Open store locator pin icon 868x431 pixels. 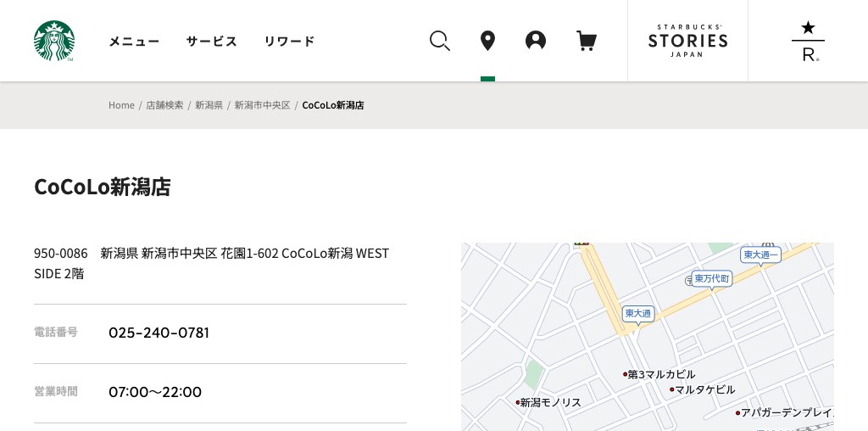(x=487, y=41)
